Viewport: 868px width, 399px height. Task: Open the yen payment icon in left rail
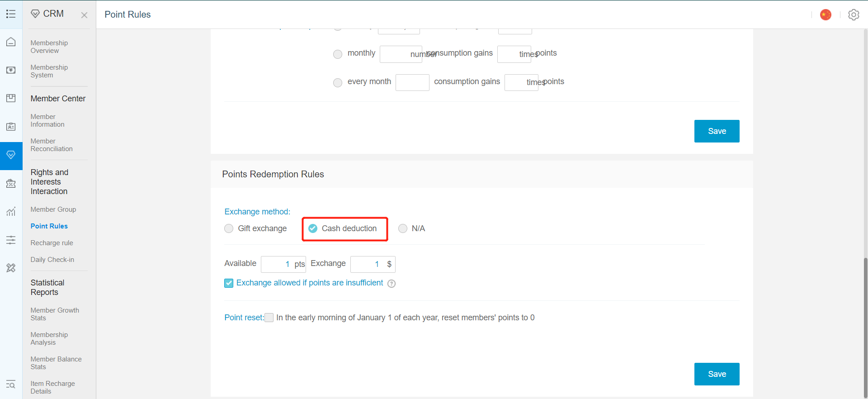[11, 70]
